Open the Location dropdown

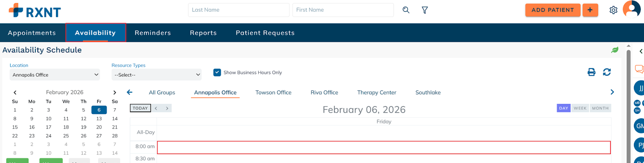[x=55, y=75]
